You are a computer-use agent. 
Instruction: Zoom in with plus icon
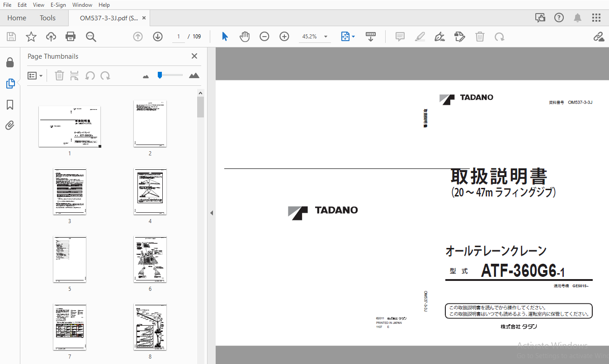coord(284,37)
